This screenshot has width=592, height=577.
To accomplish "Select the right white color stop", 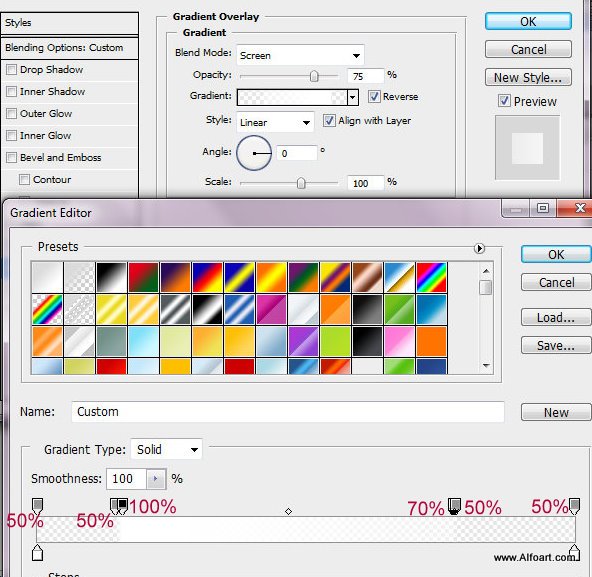I will (x=574, y=553).
